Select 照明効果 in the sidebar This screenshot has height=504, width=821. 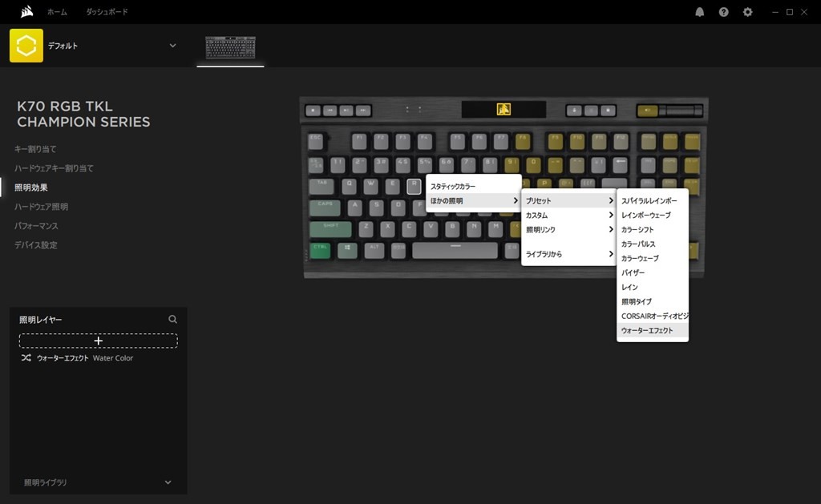pos(31,187)
